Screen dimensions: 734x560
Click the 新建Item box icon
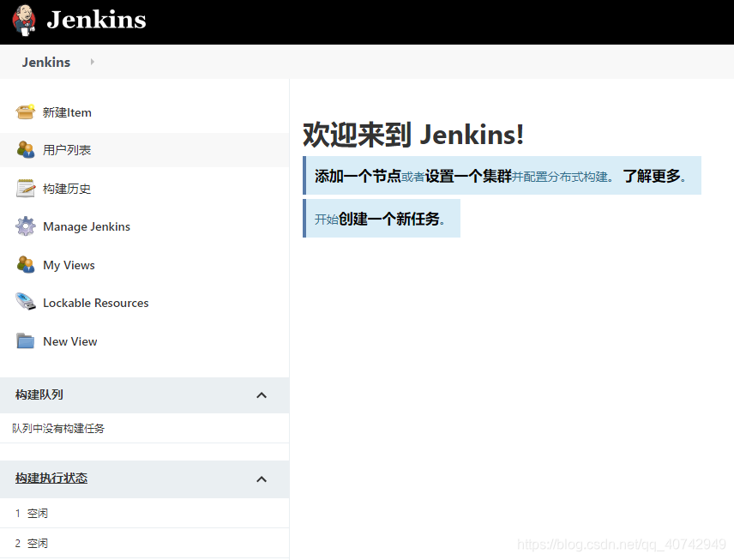[25, 111]
